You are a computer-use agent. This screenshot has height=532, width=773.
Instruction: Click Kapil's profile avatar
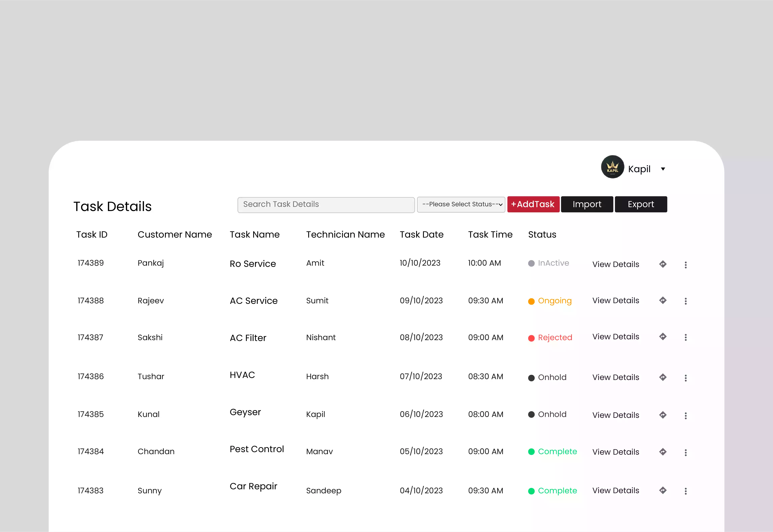click(612, 167)
